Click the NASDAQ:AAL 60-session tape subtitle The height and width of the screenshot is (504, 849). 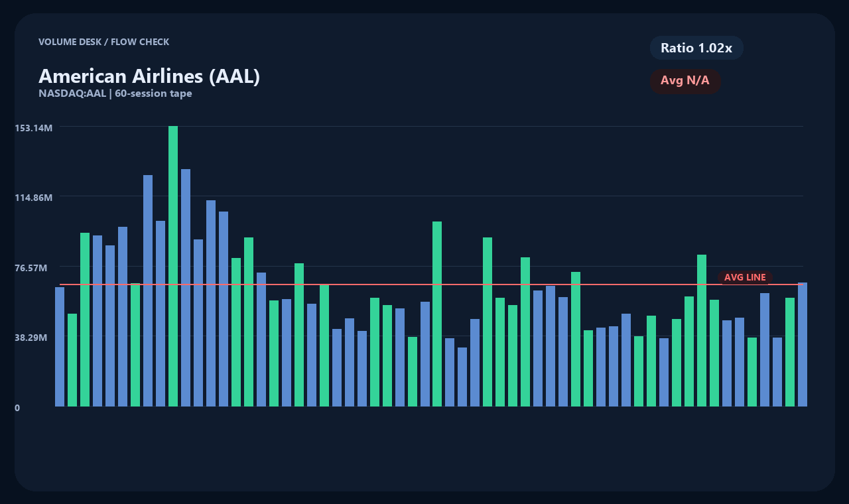(115, 94)
